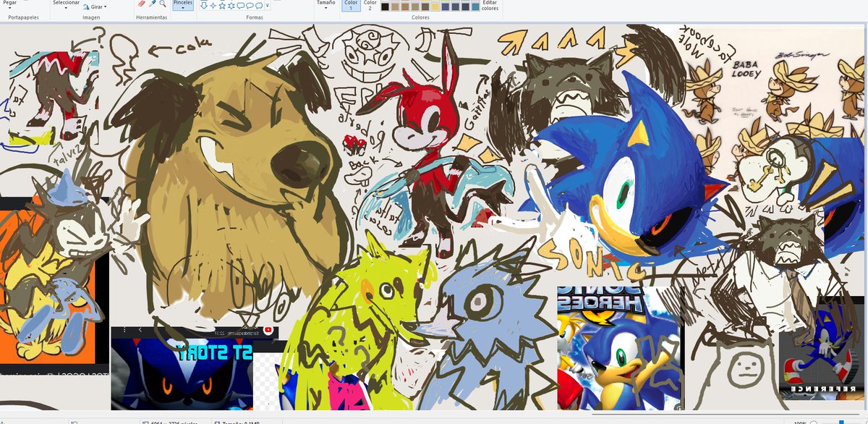This screenshot has height=424, width=868.
Task: Select the Eraser tool
Action: tap(142, 4)
